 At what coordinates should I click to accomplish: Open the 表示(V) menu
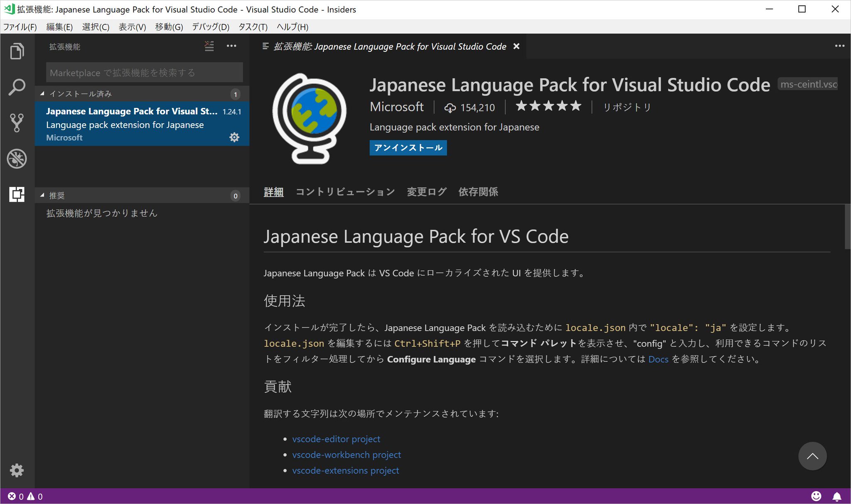click(x=132, y=27)
